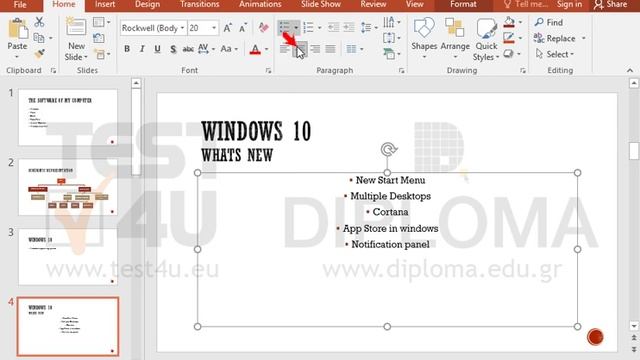Image resolution: width=640 pixels, height=360 pixels.
Task: Click the Copy icon
Action: 39,38
